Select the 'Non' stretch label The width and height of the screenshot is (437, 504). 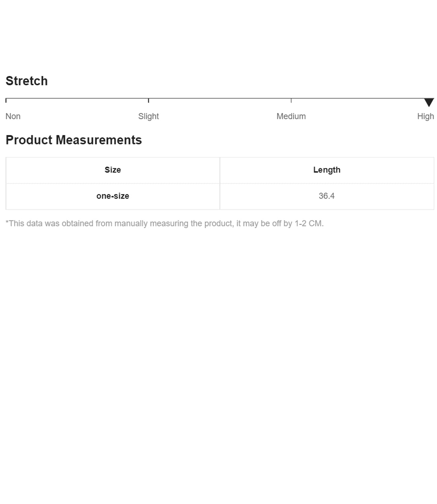click(x=13, y=116)
